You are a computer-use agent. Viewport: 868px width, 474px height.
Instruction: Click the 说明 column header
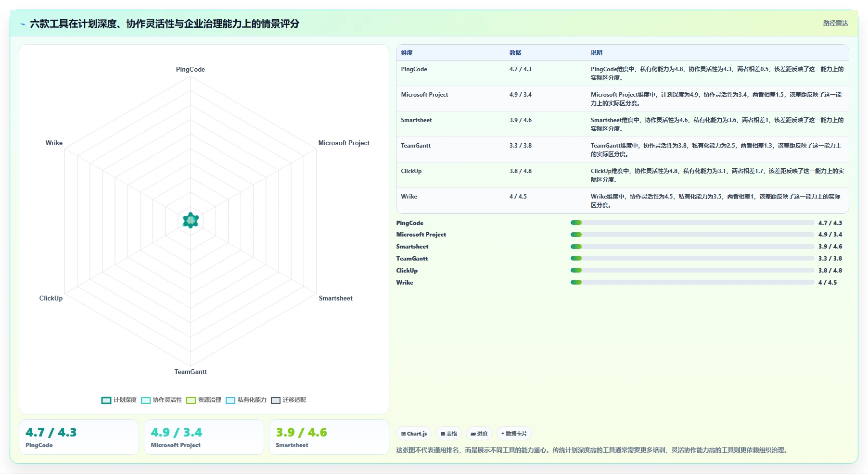click(597, 53)
